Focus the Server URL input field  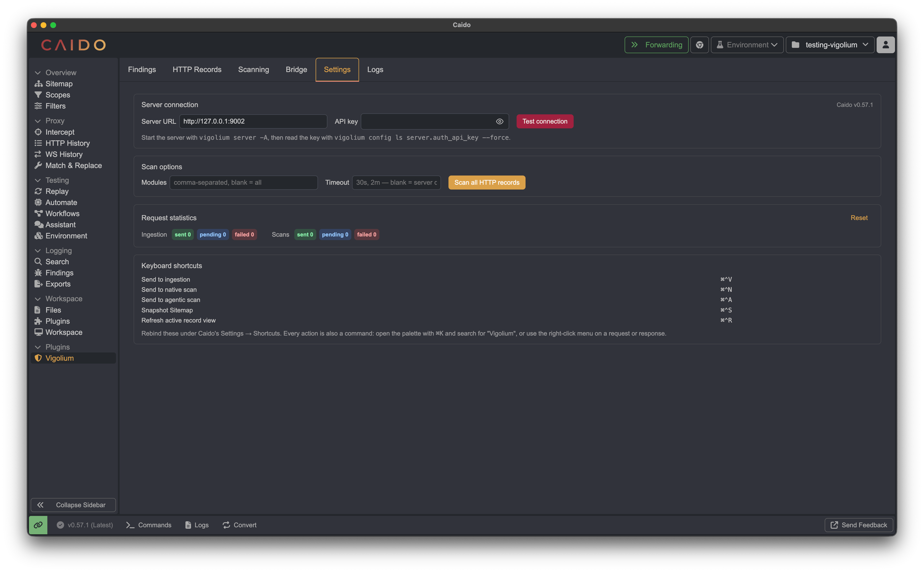253,121
